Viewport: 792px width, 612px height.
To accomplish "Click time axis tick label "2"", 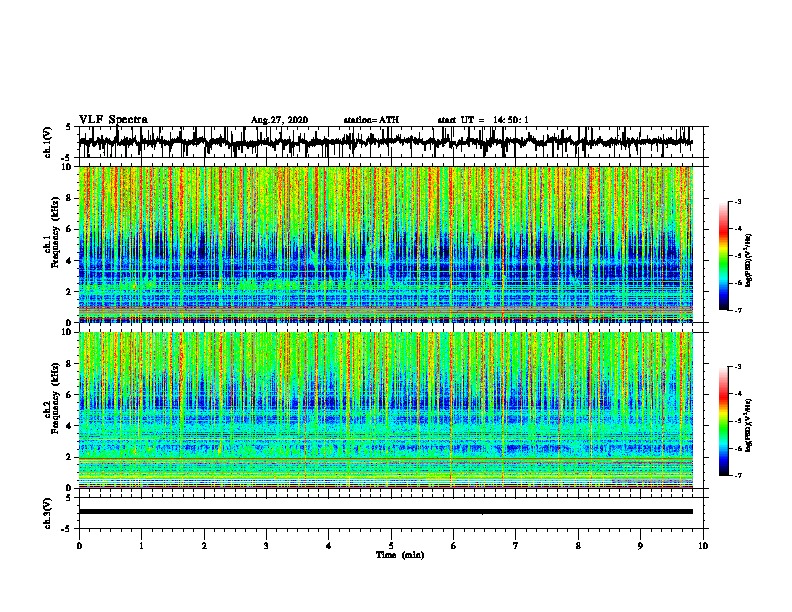I will (x=204, y=546).
